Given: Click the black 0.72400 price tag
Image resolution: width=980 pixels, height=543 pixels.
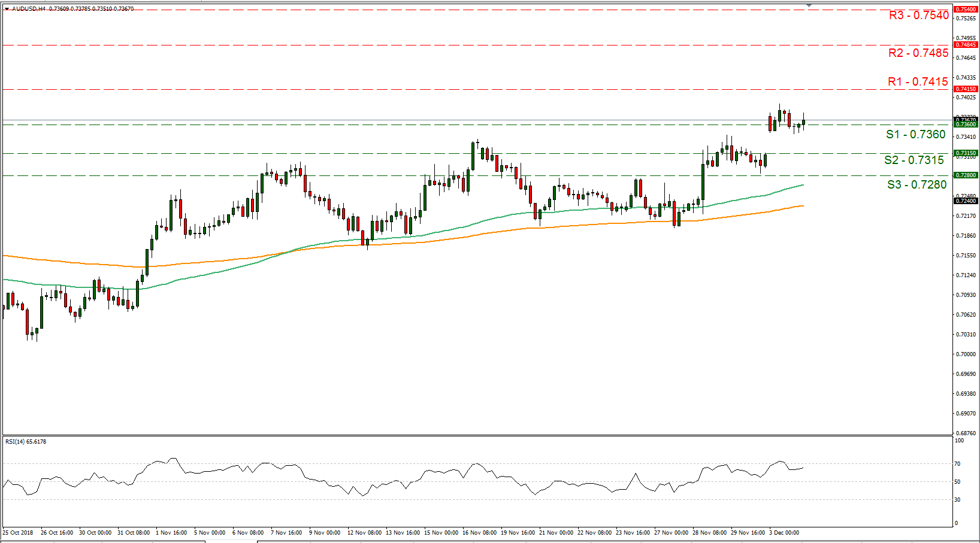Looking at the screenshot, I should 966,201.
